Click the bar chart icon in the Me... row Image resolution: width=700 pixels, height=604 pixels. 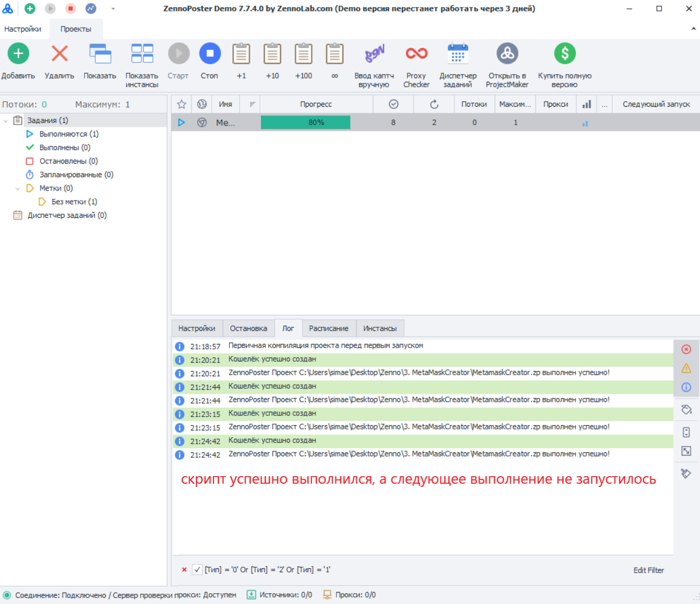coord(585,124)
